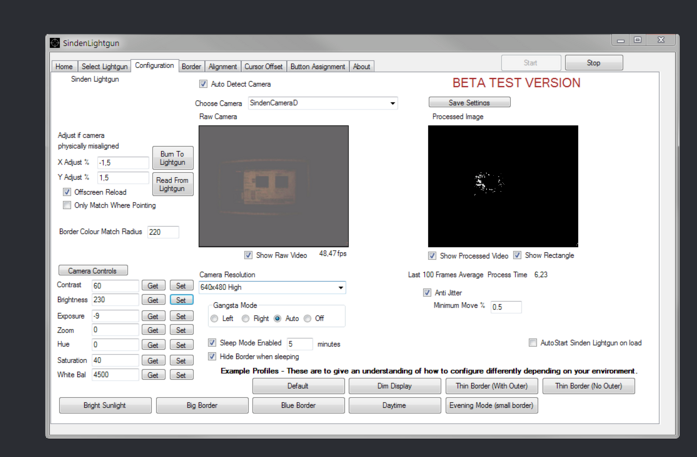Toggle Sleep Mode Enabled checkbox
The width and height of the screenshot is (697, 457).
(212, 343)
